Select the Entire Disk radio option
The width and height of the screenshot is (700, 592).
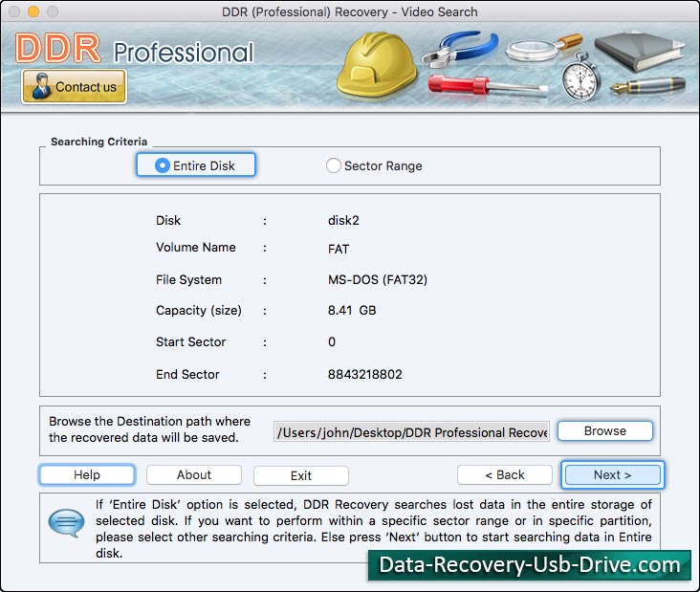tap(195, 165)
